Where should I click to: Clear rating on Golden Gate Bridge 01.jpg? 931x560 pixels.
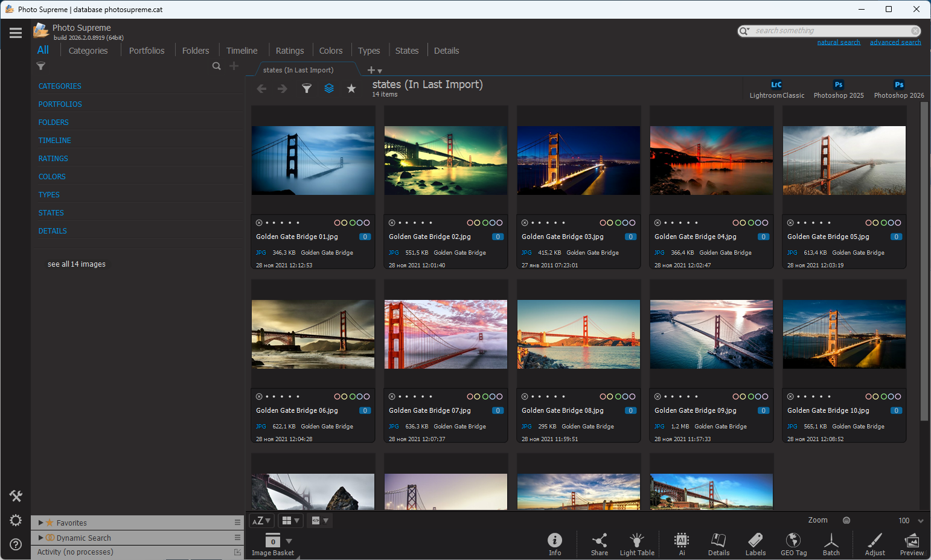259,223
